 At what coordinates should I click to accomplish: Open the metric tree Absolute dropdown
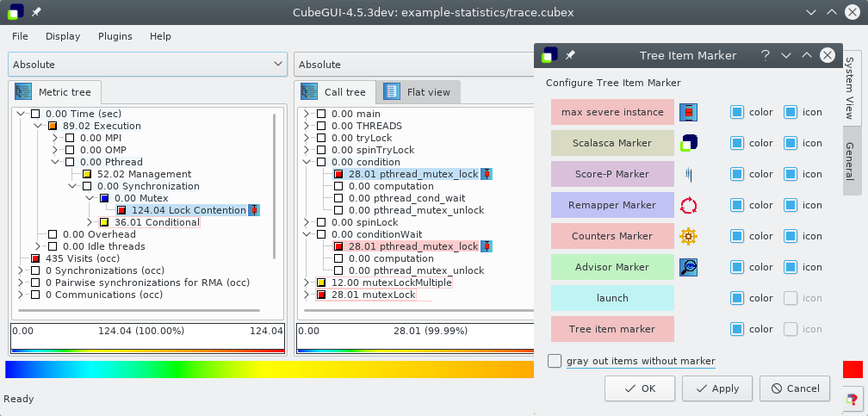tap(148, 65)
